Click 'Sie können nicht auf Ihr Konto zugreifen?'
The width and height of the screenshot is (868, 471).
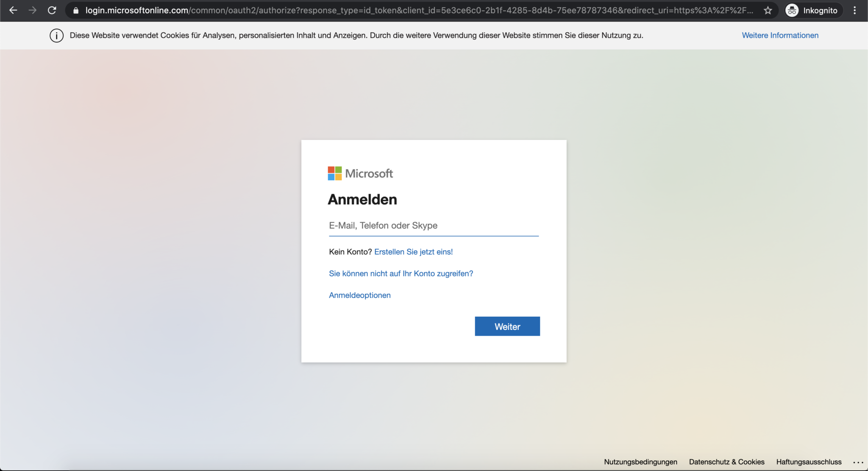pyautogui.click(x=401, y=273)
